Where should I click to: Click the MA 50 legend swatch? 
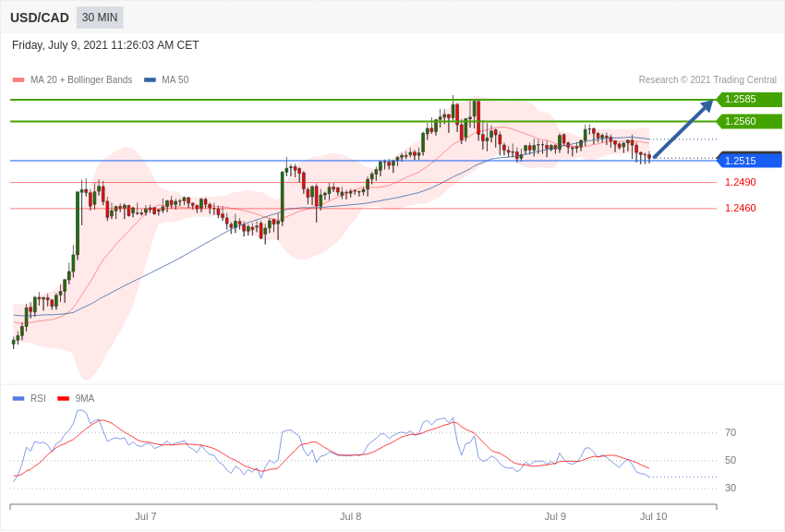pos(150,79)
